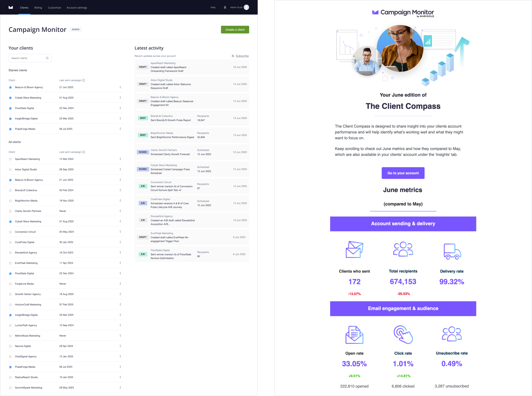Open the three-dot menu for ForgeLine Media
532x396 pixels.
(120, 284)
